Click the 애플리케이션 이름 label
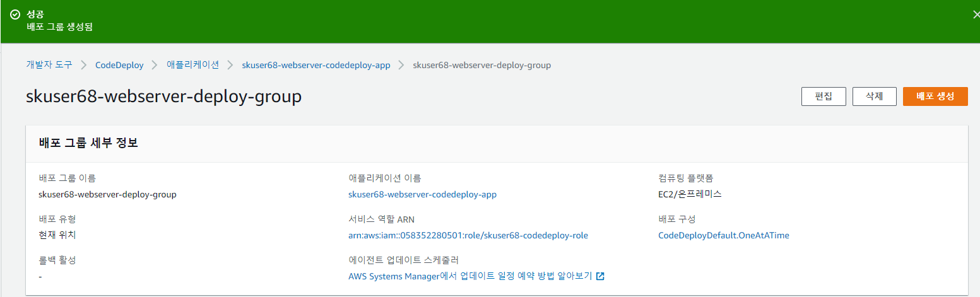Image resolution: width=980 pixels, height=297 pixels. pos(384,178)
